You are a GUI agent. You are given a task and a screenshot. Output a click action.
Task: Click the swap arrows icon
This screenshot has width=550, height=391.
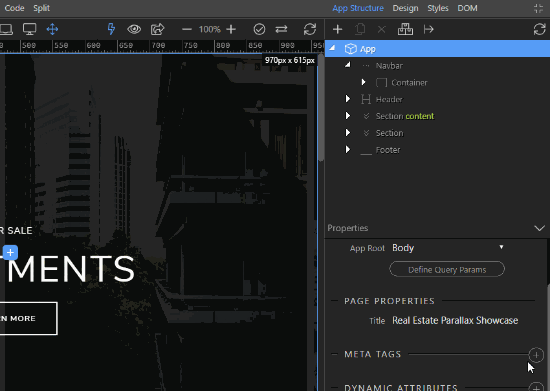[x=281, y=29]
